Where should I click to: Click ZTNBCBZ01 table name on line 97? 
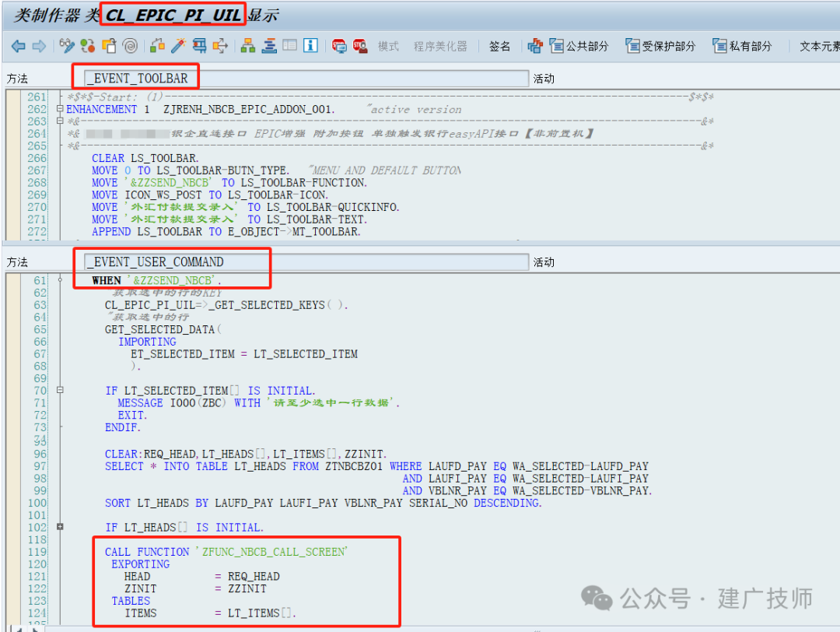354,466
